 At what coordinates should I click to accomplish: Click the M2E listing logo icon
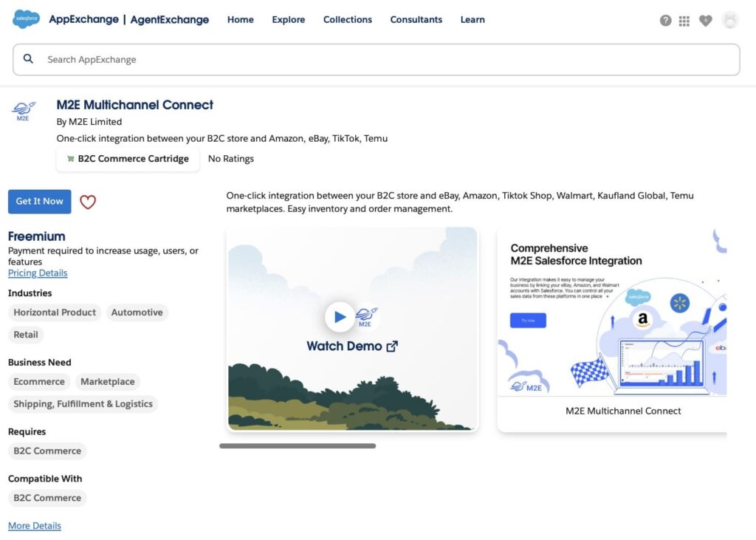(x=24, y=112)
